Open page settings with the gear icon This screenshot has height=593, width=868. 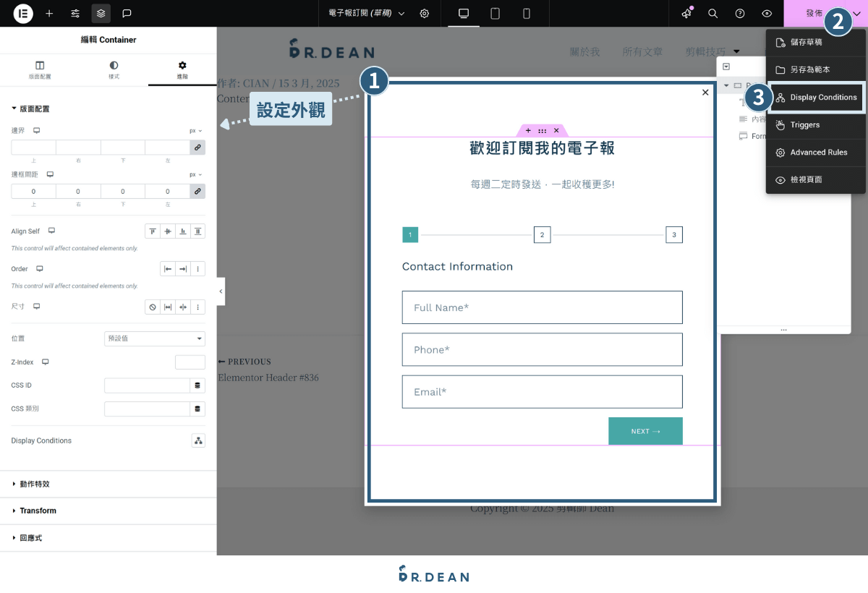click(425, 13)
